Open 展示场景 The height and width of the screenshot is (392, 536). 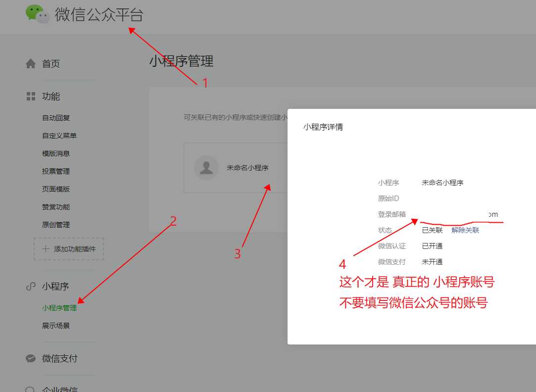tap(56, 326)
